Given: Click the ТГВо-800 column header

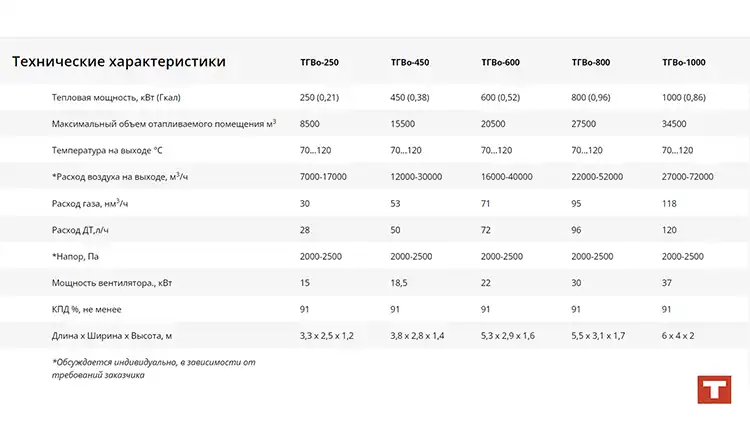Looking at the screenshot, I should tap(591, 63).
